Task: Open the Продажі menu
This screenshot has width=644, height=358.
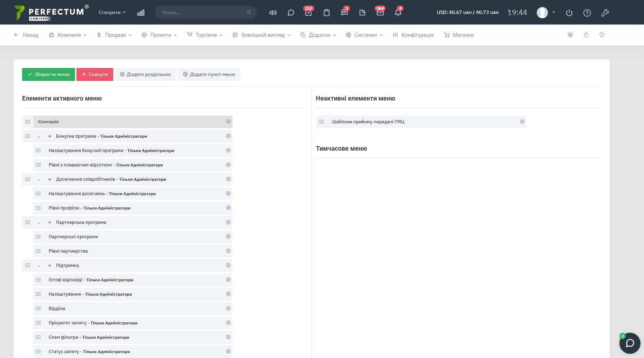Action: coord(114,35)
